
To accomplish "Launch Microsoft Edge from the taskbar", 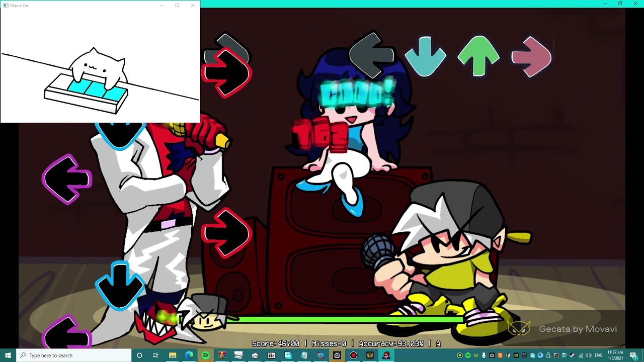I will tap(189, 355).
